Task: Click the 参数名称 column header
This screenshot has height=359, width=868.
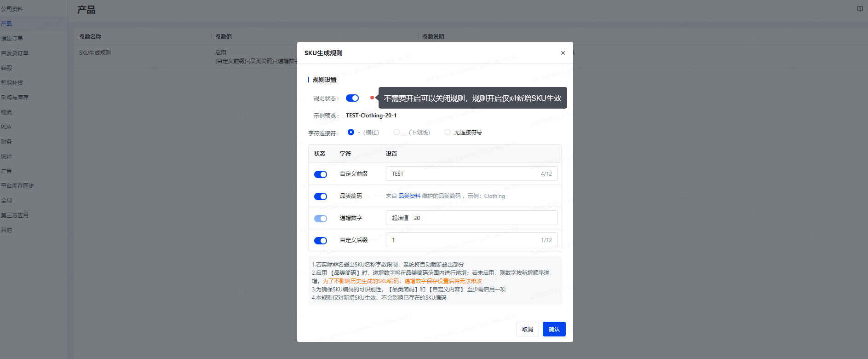Action: click(90, 36)
